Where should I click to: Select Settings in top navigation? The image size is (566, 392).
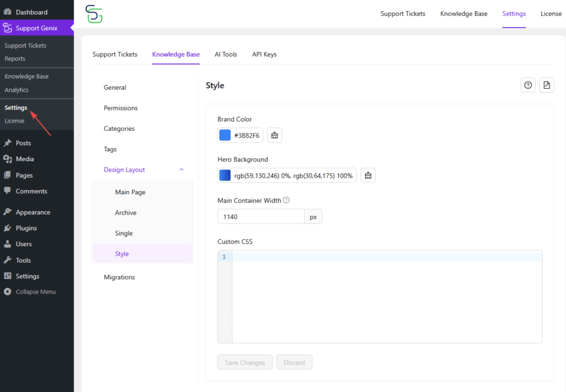coord(514,14)
